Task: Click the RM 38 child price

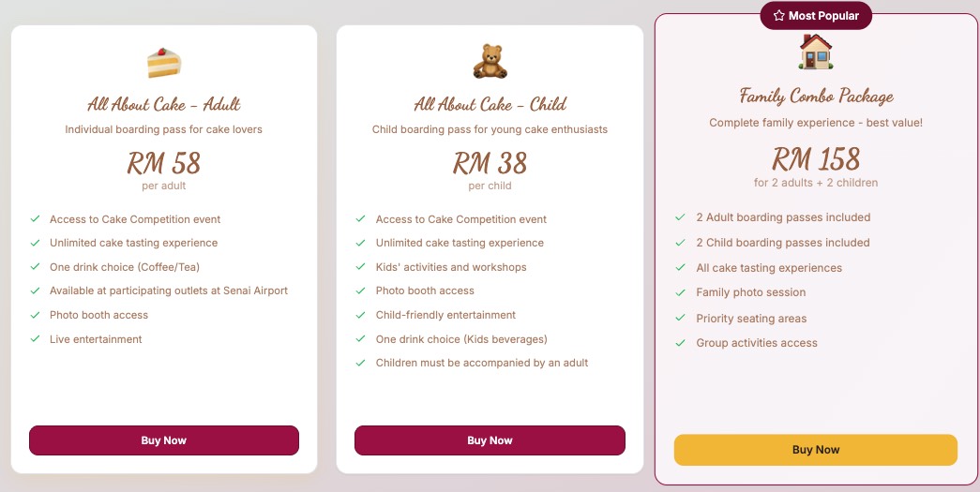Action: click(490, 163)
